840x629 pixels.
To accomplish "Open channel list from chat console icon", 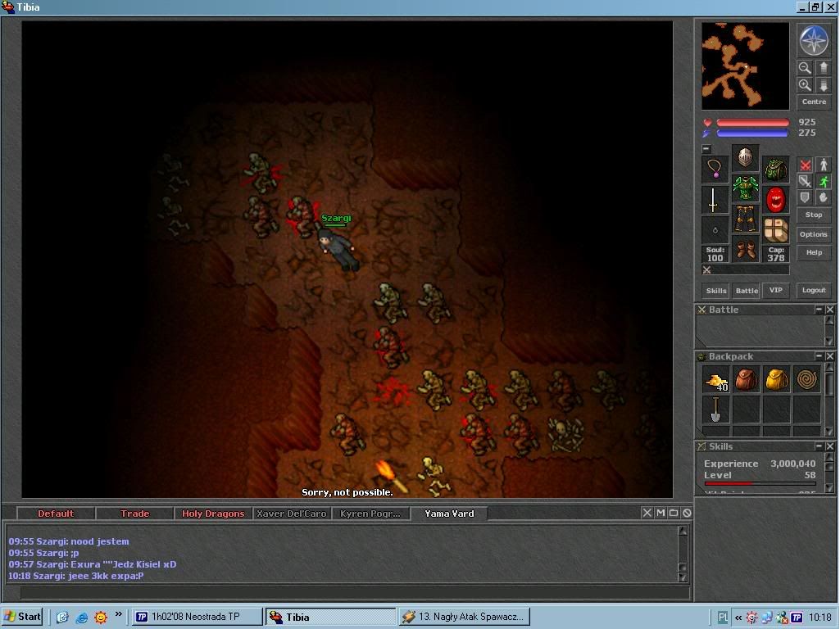I will 674,513.
